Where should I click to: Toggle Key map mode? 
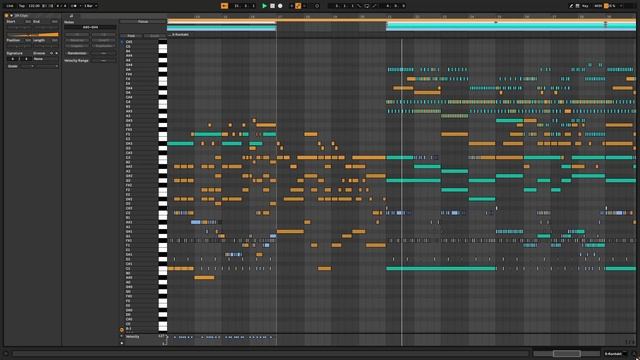click(x=585, y=6)
